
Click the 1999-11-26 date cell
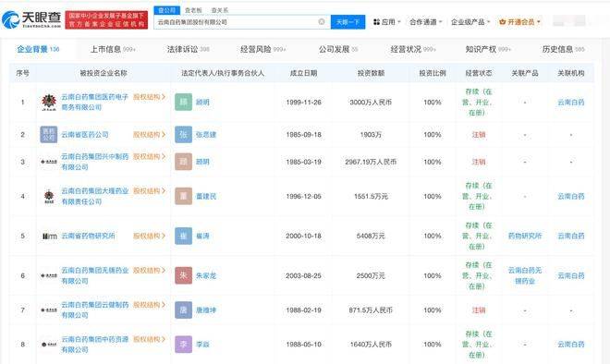click(x=303, y=103)
